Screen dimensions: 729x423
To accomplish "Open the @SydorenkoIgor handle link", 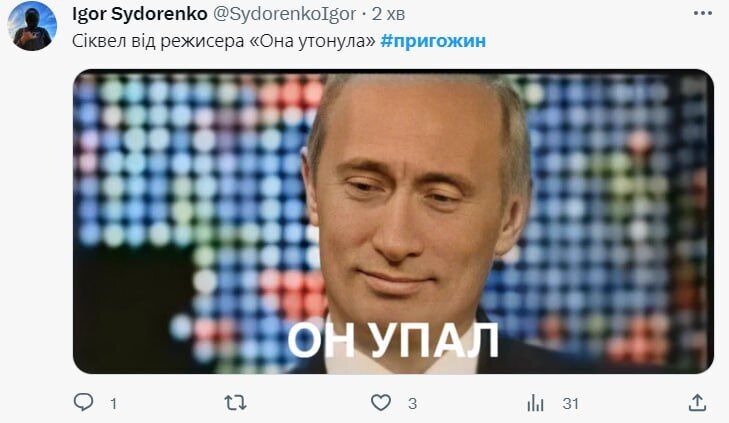I will click(285, 14).
